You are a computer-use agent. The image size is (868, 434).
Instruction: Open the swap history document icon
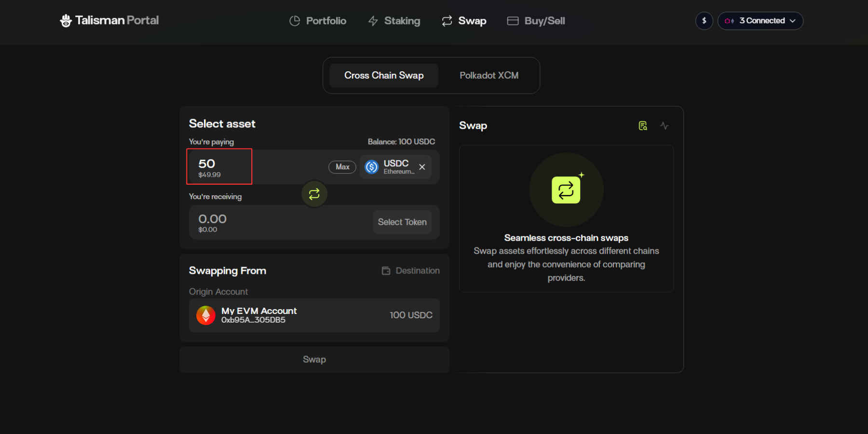[643, 126]
